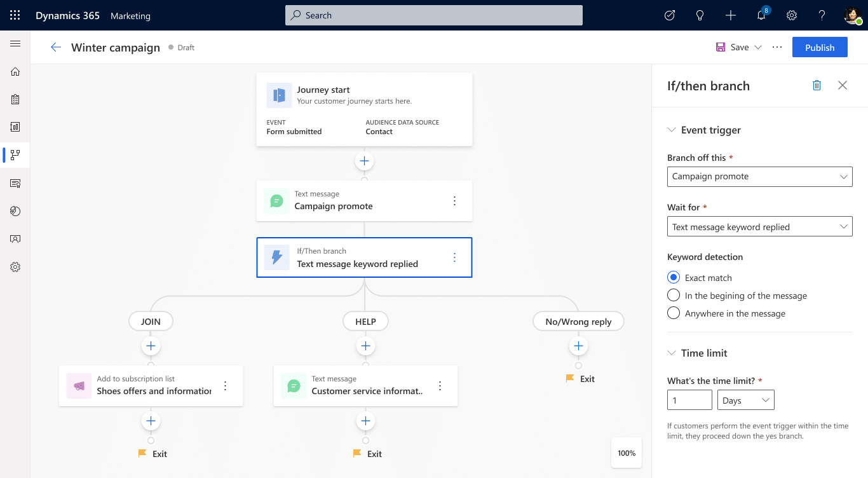The image size is (868, 478).
Task: Open the top bar more options ellipsis
Action: 777,47
